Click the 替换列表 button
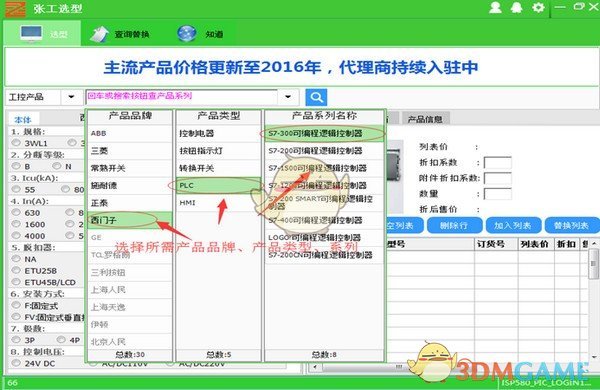This screenshot has height=390, width=600. pos(572,225)
